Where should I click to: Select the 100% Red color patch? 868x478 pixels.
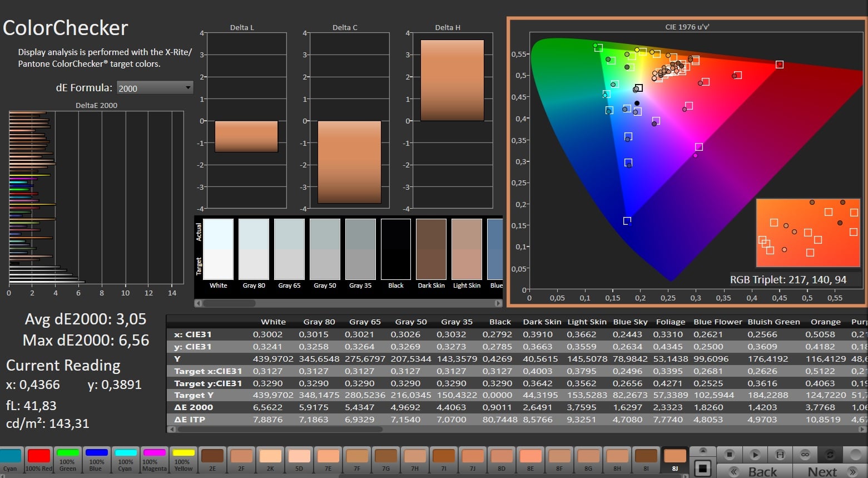point(39,459)
